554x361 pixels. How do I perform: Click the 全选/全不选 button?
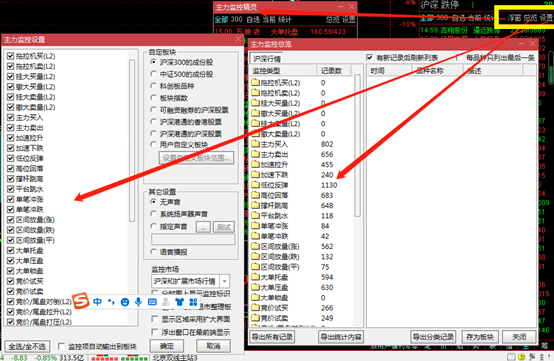point(27,347)
